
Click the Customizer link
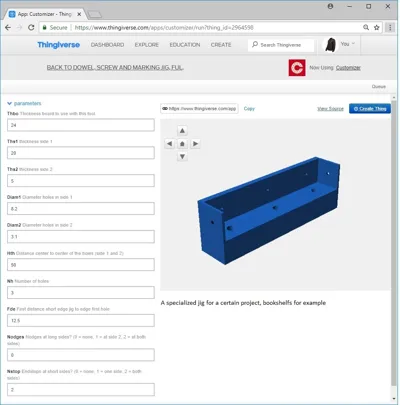[348, 68]
